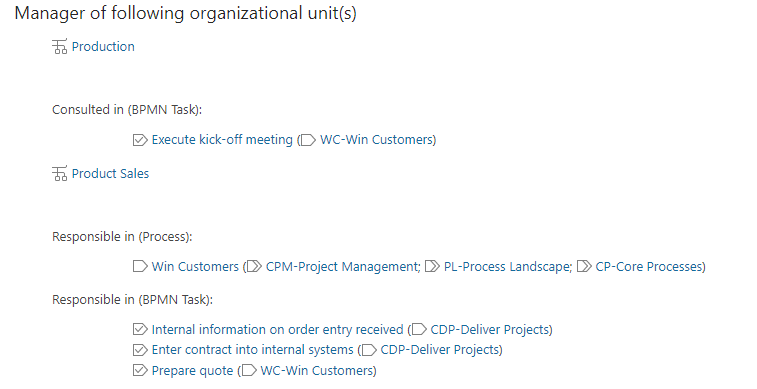Viewport: 757px width, 389px height.
Task: Click the CPM-Project Management process icon
Action: click(x=254, y=266)
